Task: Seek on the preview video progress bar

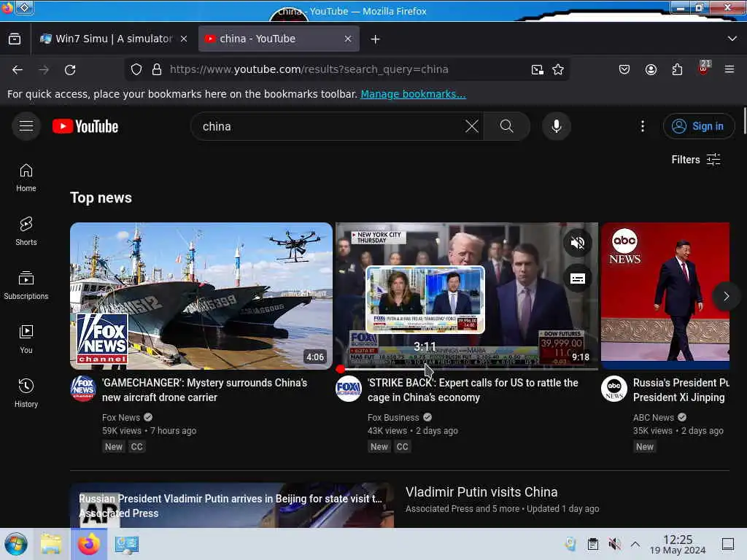Action: click(467, 369)
